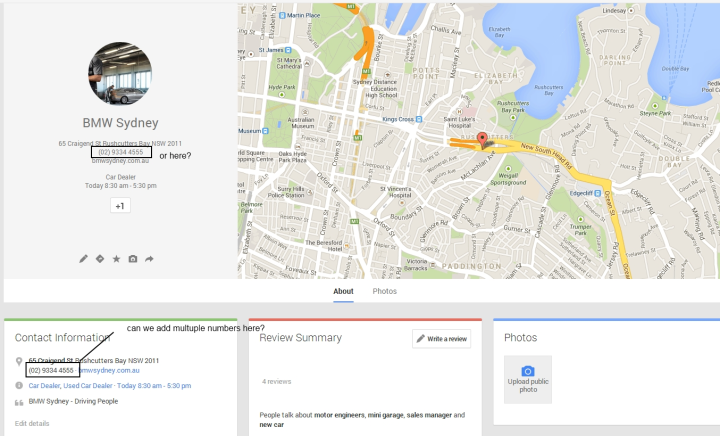Click the camera icon in profile action row
The image size is (720, 436).
[x=133, y=259]
